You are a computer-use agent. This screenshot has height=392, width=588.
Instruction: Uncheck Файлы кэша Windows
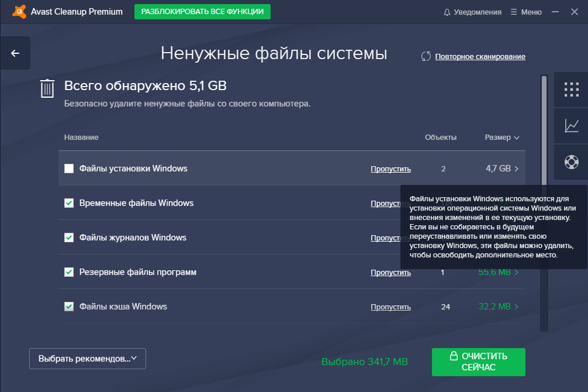69,307
